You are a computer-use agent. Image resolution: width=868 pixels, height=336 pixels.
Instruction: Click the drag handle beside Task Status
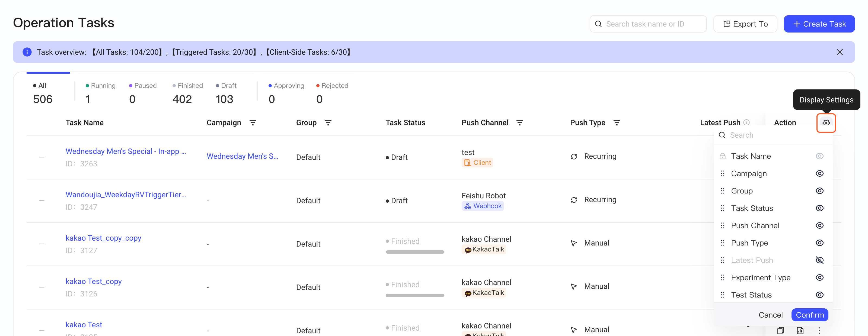pos(722,208)
